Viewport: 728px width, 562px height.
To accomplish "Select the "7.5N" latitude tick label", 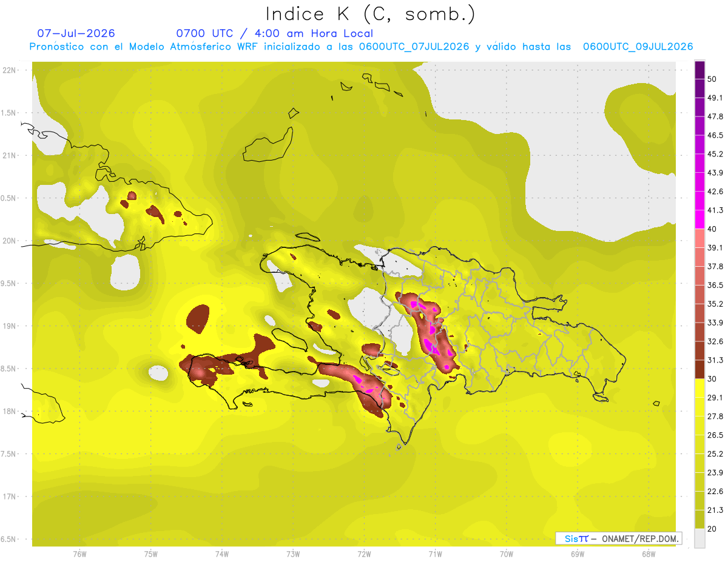I will point(9,454).
